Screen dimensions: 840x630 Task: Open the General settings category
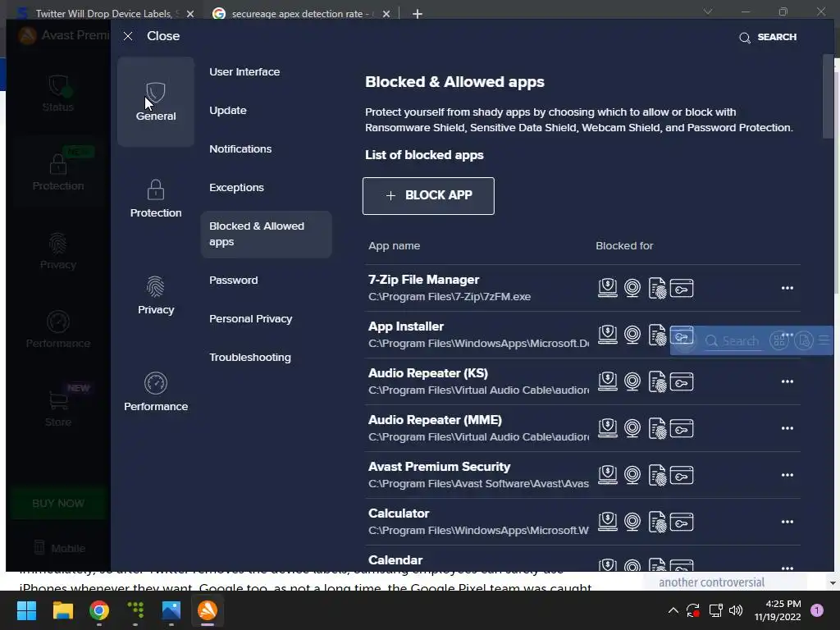pyautogui.click(x=155, y=102)
